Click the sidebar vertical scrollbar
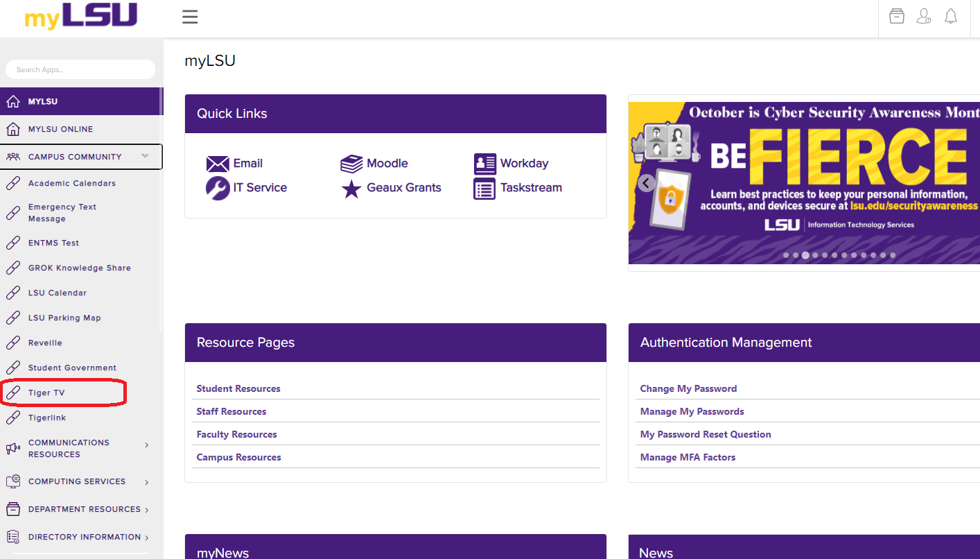 [x=161, y=208]
